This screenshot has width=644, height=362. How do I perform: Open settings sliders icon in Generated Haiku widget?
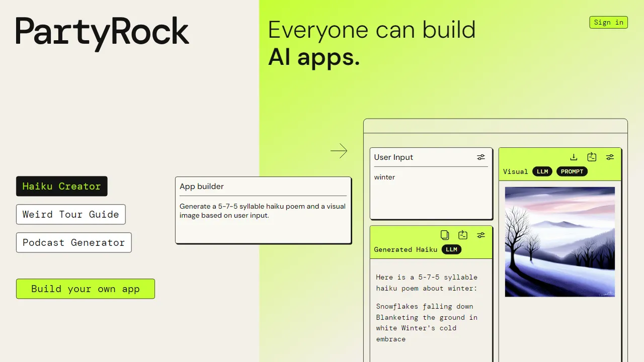pyautogui.click(x=481, y=235)
